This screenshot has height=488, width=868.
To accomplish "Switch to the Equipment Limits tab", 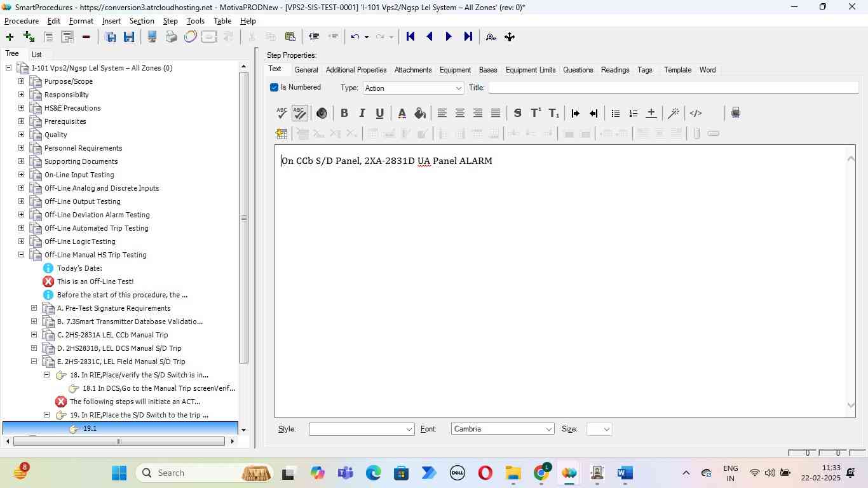I will (x=530, y=70).
